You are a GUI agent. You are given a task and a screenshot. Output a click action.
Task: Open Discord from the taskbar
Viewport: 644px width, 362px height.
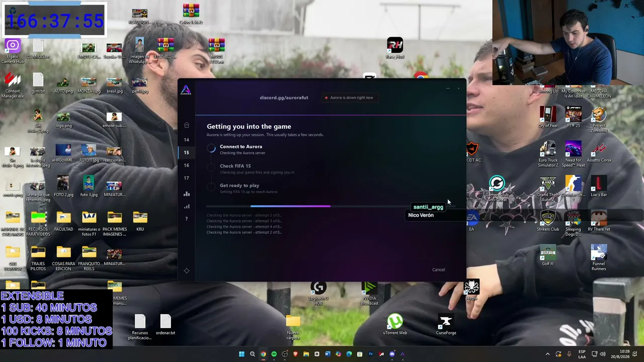392,354
